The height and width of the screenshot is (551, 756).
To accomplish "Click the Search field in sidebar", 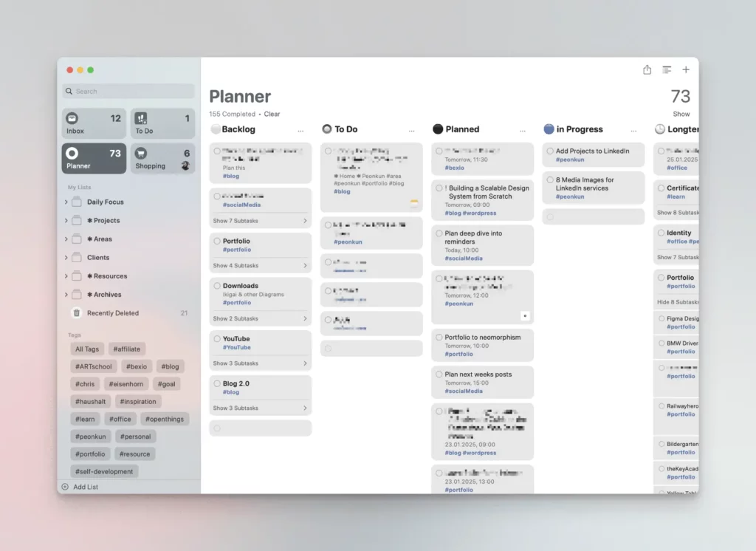I will coord(129,92).
